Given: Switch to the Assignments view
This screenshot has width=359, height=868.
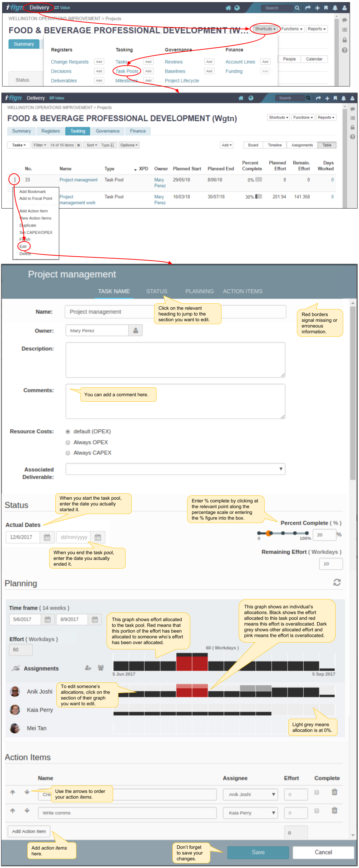Looking at the screenshot, I should point(302,145).
